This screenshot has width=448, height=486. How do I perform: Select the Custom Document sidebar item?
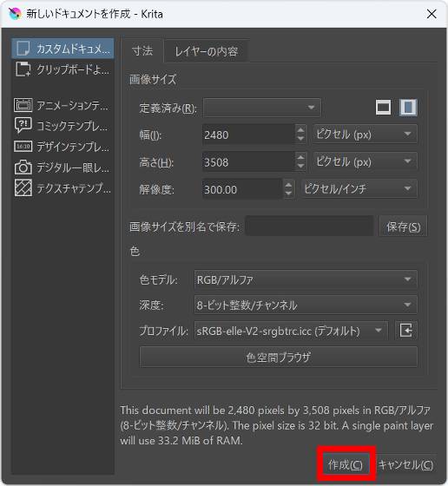point(63,49)
